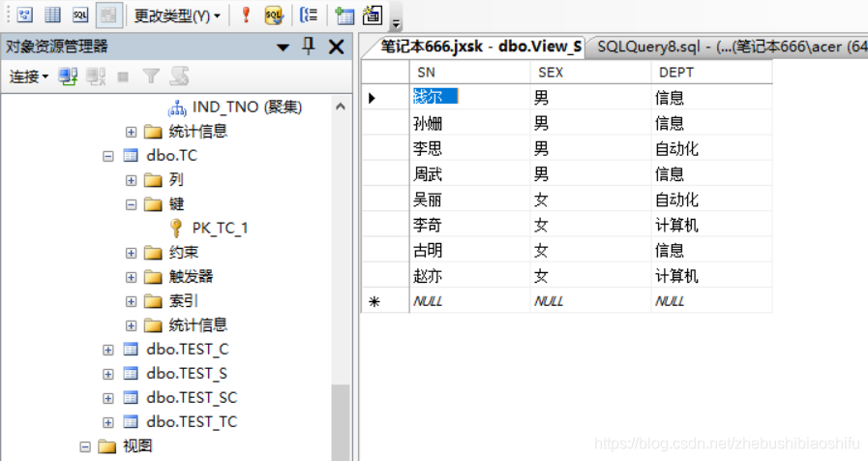
Task: Expand the dbo.TEST_S table
Action: pyautogui.click(x=108, y=375)
